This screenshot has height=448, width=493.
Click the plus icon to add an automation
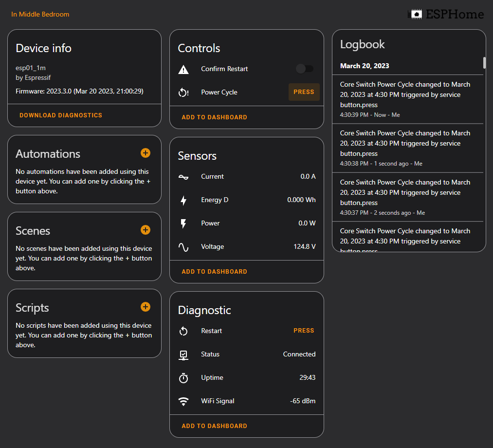point(145,153)
